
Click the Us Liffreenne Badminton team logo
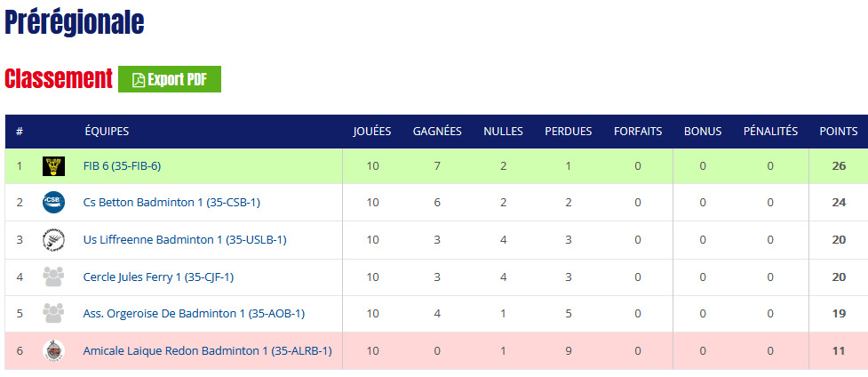pos(53,239)
